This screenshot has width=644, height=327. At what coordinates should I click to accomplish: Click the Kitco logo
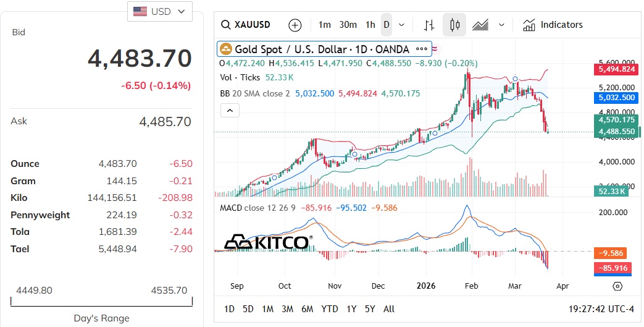(x=267, y=242)
